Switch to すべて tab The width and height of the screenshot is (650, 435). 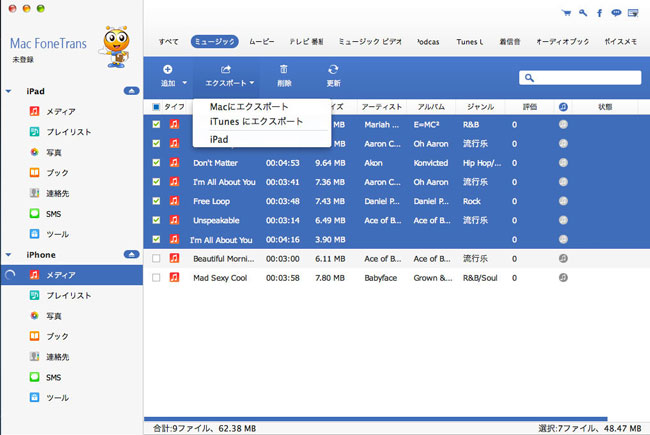(168, 41)
